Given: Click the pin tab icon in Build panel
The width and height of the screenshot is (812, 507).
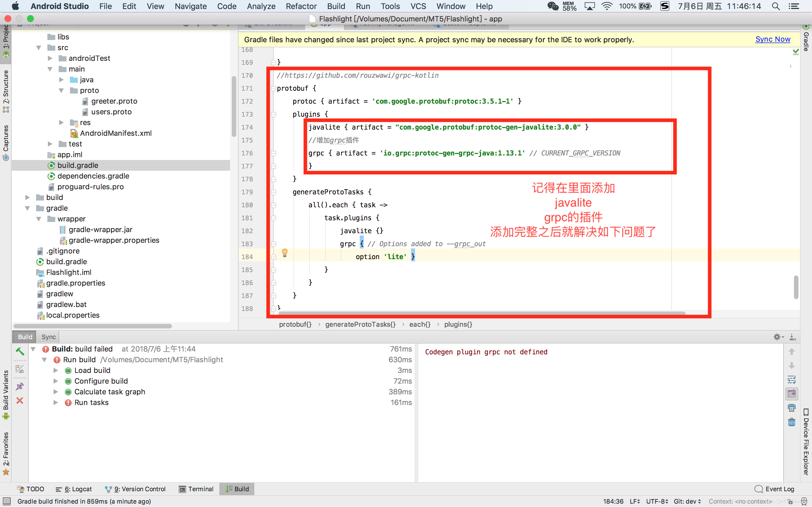Looking at the screenshot, I should [x=20, y=386].
